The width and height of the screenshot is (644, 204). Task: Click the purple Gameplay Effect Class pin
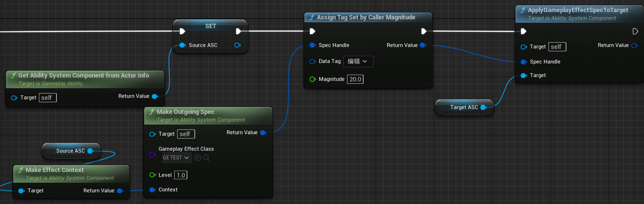coord(152,155)
